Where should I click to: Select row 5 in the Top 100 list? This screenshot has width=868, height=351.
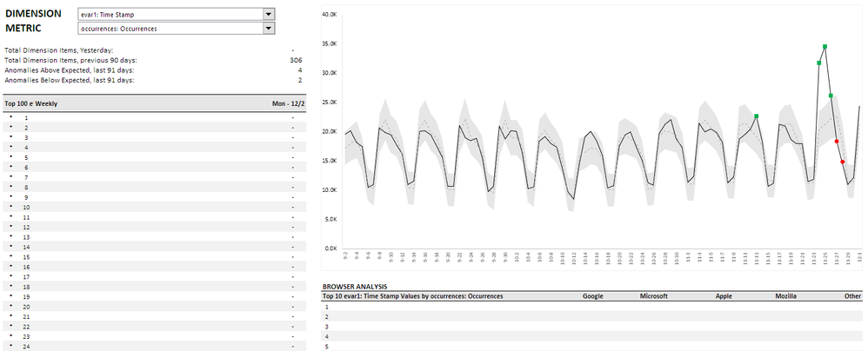(x=155, y=157)
